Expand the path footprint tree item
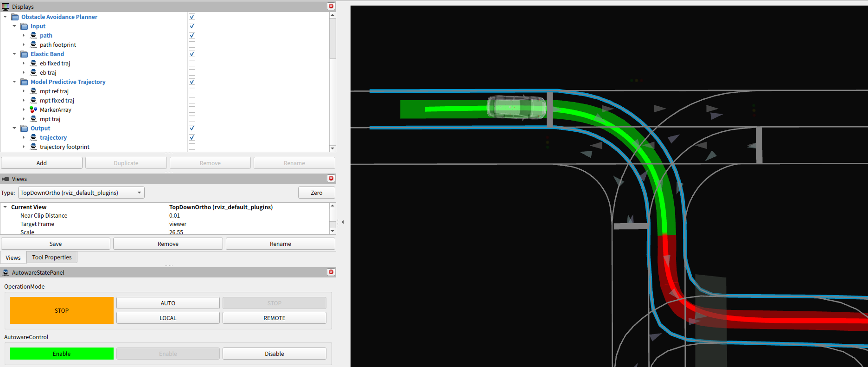868x367 pixels. (x=24, y=45)
